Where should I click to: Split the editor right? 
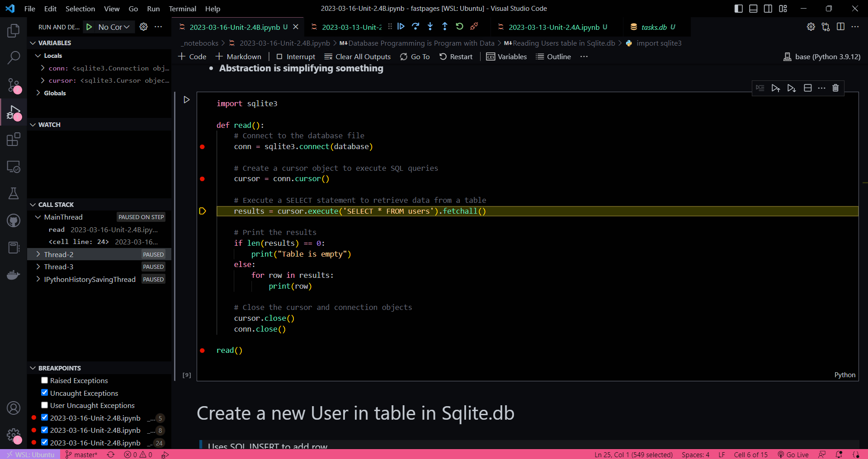click(x=840, y=27)
